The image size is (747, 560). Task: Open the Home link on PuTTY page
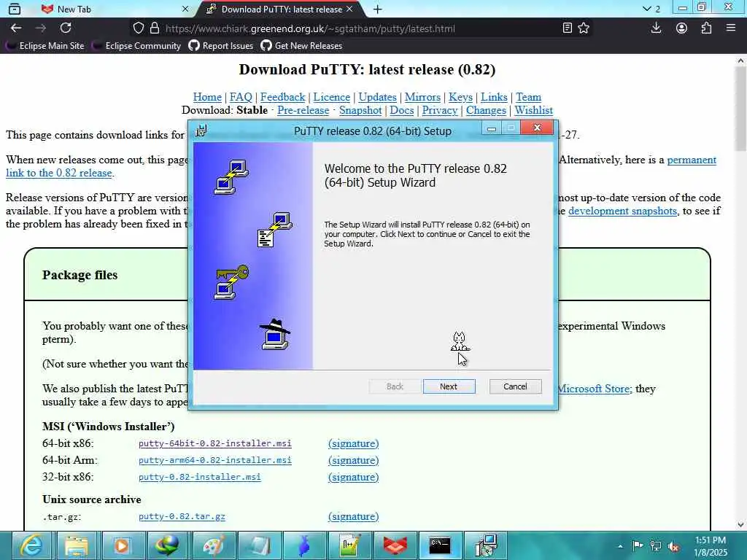tap(207, 97)
